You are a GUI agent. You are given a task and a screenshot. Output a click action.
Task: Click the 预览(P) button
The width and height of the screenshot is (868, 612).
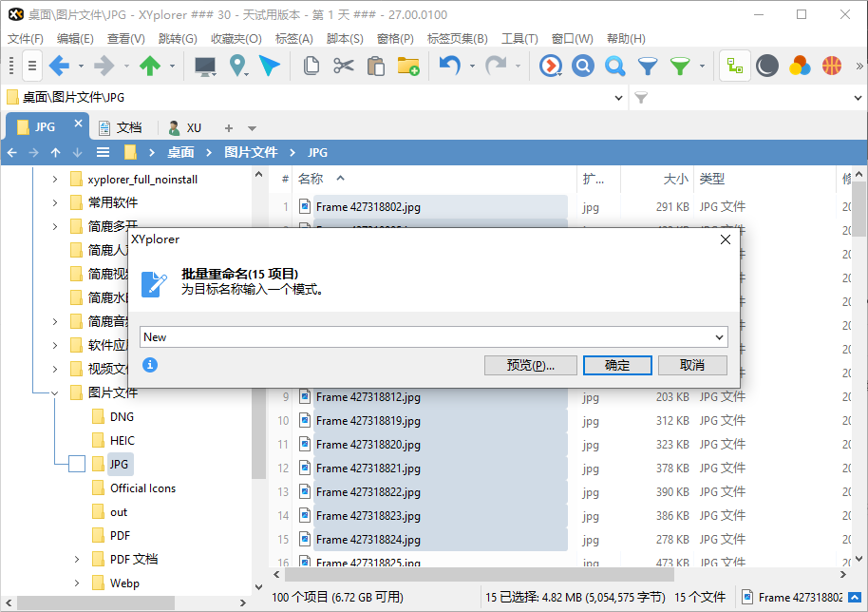pyautogui.click(x=530, y=365)
